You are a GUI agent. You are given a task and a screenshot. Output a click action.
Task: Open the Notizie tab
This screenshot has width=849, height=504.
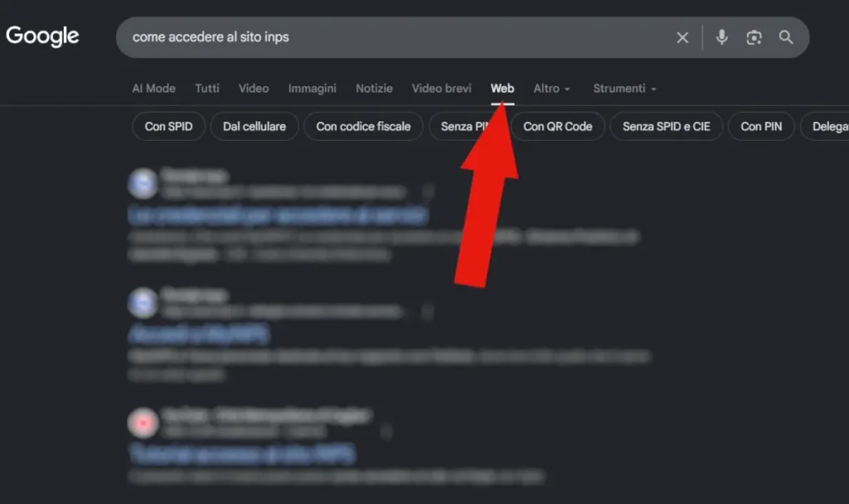(x=374, y=88)
